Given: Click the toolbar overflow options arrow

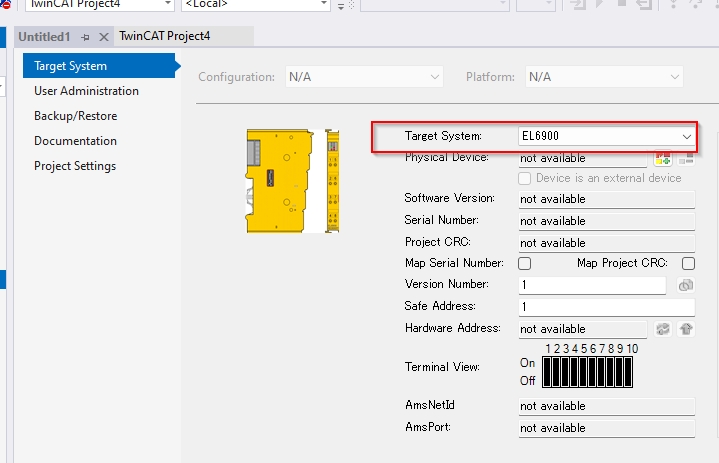Looking at the screenshot, I should point(341,6).
